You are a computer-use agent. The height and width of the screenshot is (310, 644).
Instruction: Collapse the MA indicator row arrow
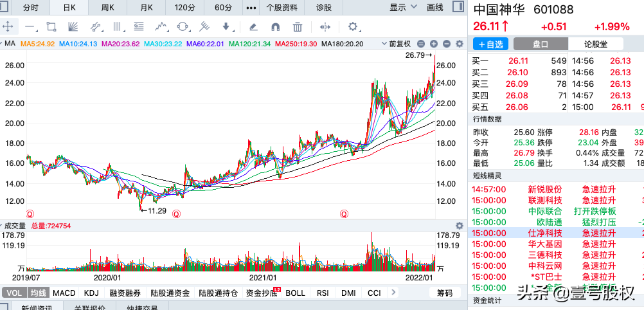[x=2, y=44]
